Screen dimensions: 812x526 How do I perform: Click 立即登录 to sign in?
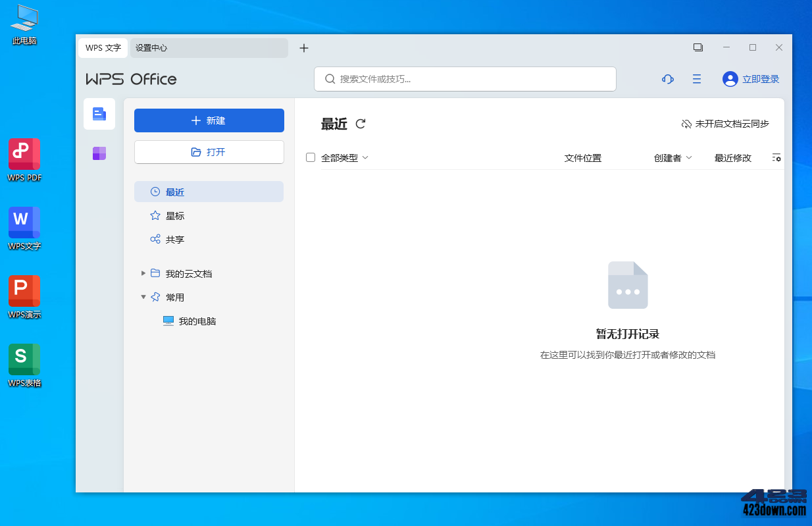(758, 79)
